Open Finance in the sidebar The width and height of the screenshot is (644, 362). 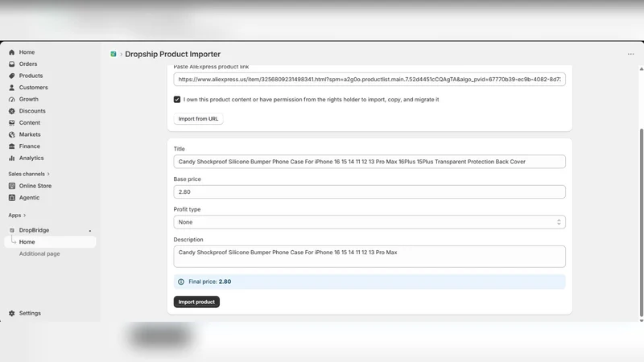[x=30, y=146]
